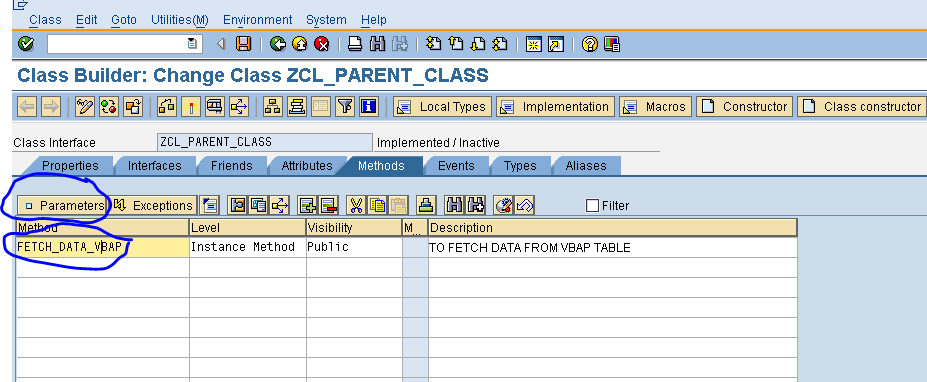Screen dimensions: 927x382
Task: Open the System menu
Action: (326, 20)
